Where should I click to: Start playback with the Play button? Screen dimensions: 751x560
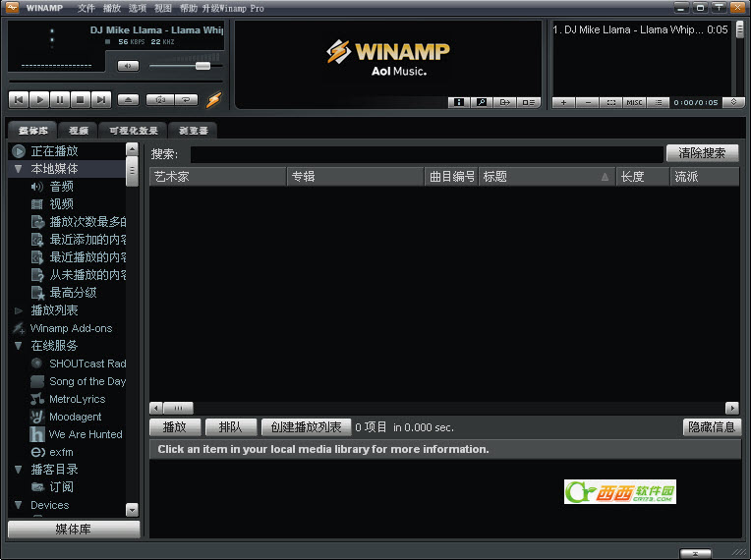point(39,99)
